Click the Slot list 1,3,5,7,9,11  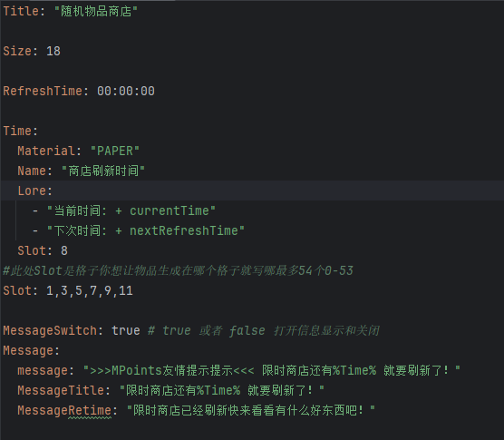(90, 290)
